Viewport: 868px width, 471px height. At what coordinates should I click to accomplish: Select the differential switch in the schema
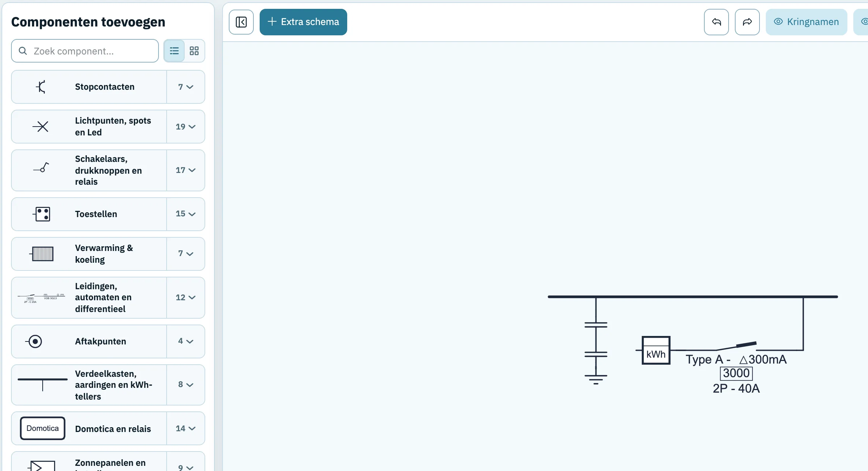[x=736, y=346]
